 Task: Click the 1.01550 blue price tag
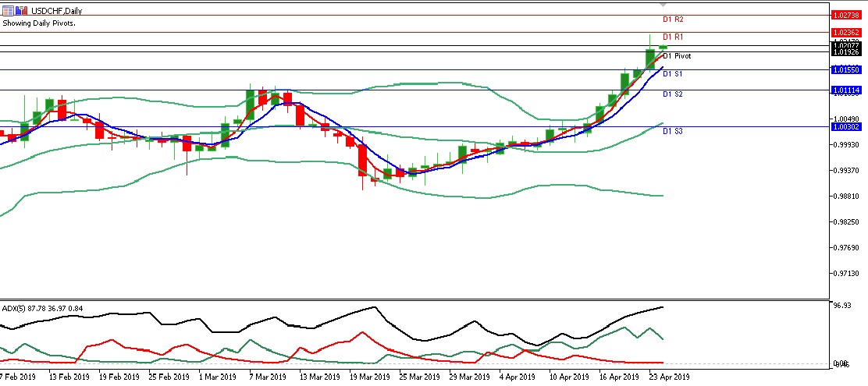[x=845, y=69]
